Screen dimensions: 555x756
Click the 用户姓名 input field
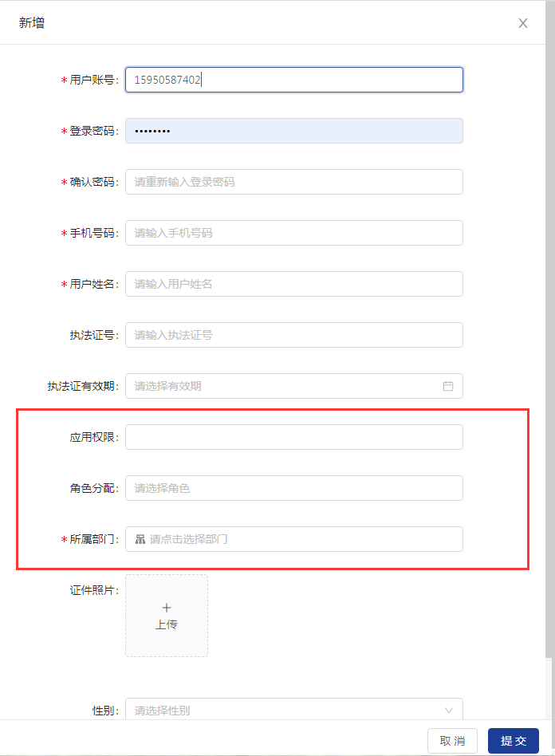(x=293, y=284)
